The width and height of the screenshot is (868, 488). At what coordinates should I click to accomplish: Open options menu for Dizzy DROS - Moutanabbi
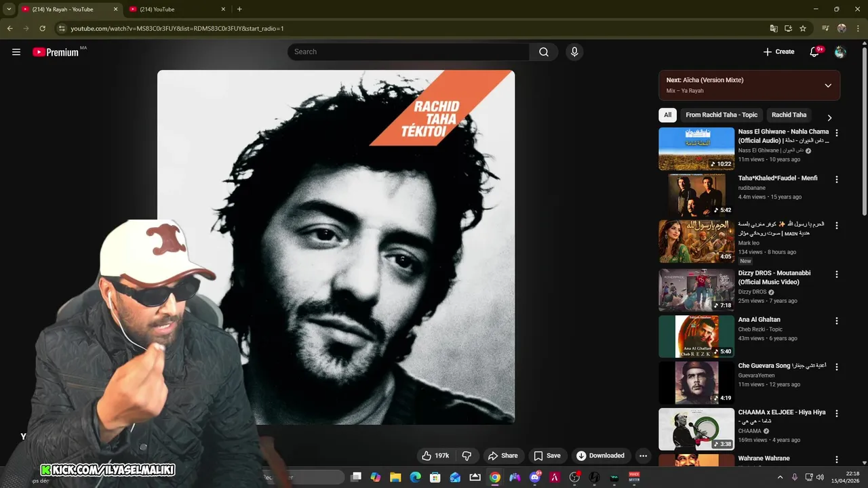(x=836, y=274)
